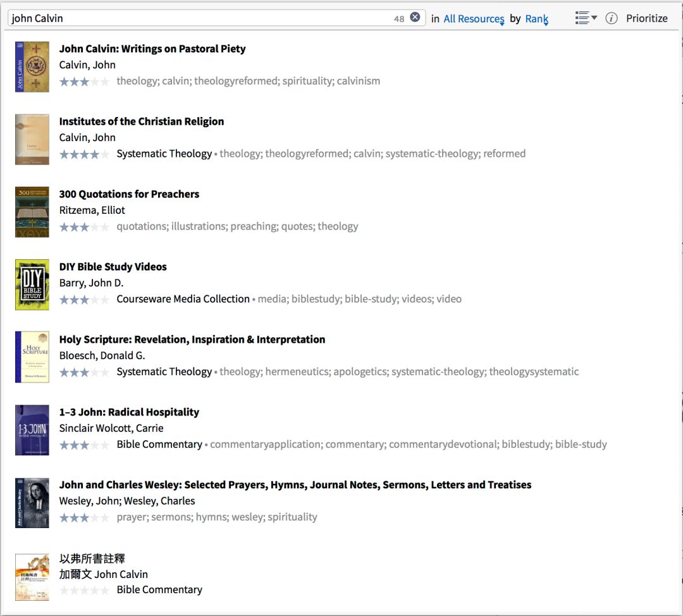This screenshot has width=683, height=616.
Task: Open the 300 Quotations for Preachers title
Action: pos(129,194)
